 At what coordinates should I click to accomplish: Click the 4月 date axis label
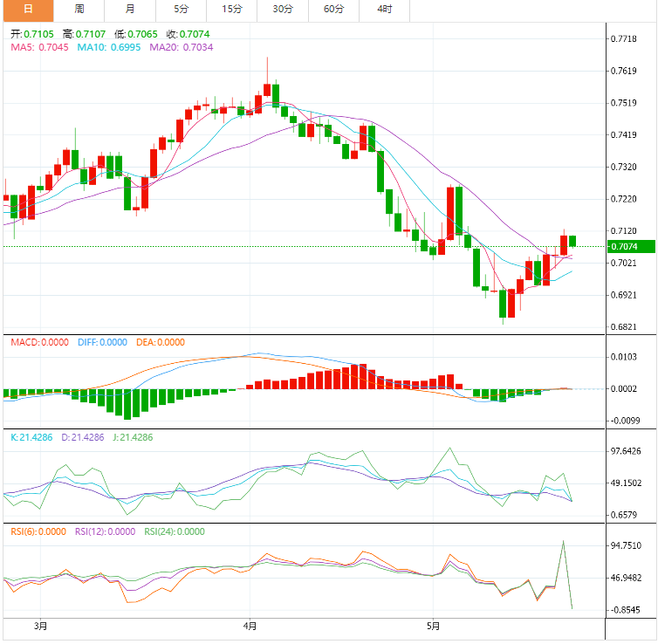[x=250, y=627]
